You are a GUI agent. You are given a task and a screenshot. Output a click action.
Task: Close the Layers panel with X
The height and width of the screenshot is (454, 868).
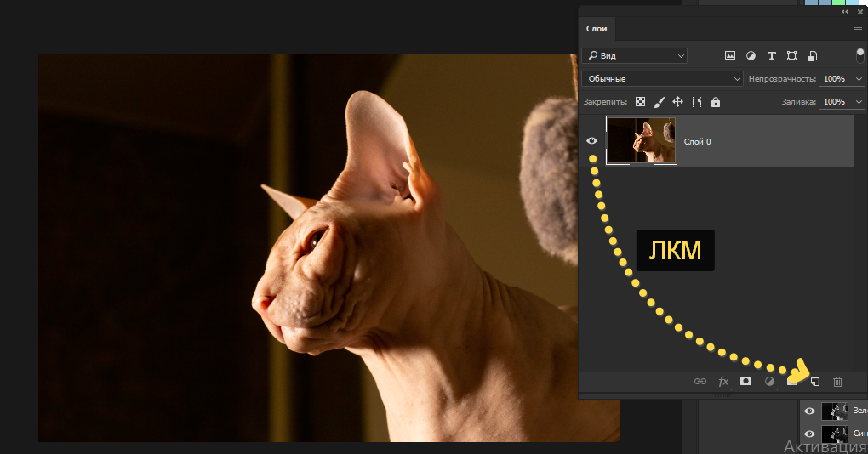pyautogui.click(x=859, y=12)
